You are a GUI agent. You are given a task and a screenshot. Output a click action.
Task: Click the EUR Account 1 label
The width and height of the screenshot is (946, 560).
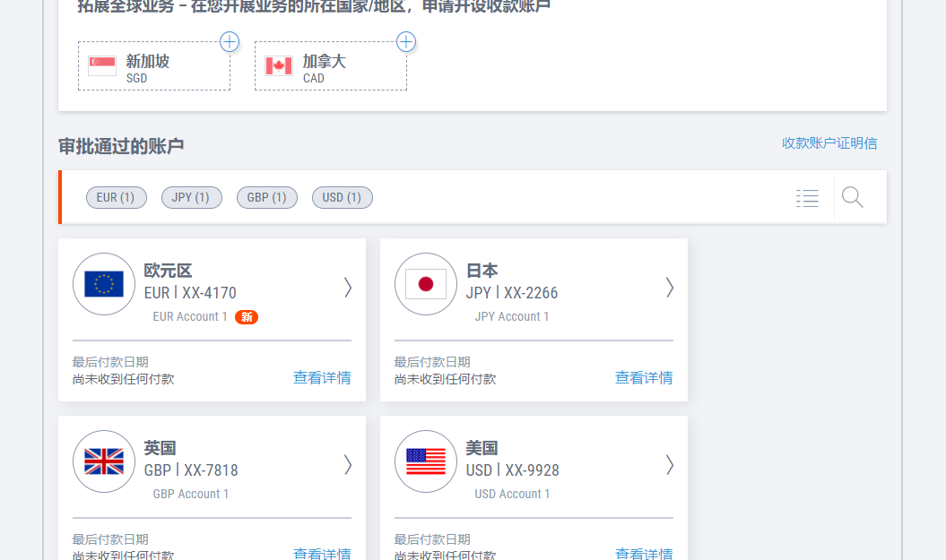pos(190,317)
